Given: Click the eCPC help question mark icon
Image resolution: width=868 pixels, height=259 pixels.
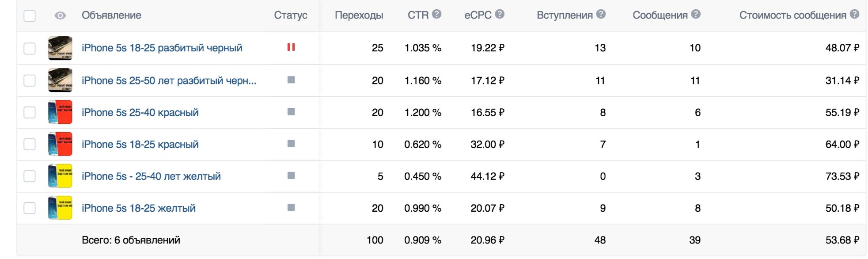Looking at the screenshot, I should [x=500, y=14].
